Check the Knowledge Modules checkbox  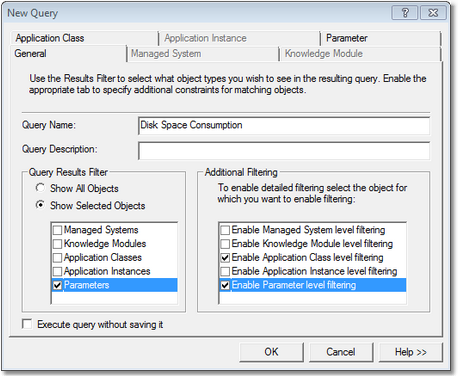coord(57,244)
